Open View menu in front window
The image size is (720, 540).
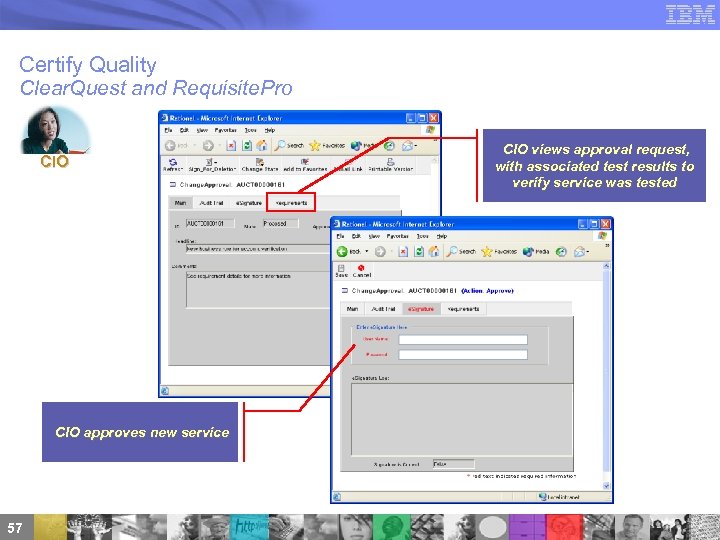pos(374,236)
